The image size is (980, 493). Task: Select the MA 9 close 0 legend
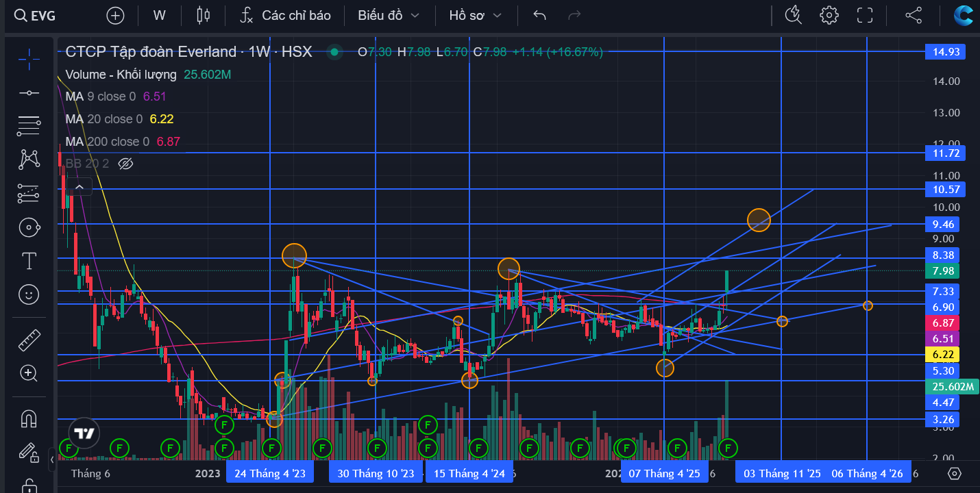point(101,97)
